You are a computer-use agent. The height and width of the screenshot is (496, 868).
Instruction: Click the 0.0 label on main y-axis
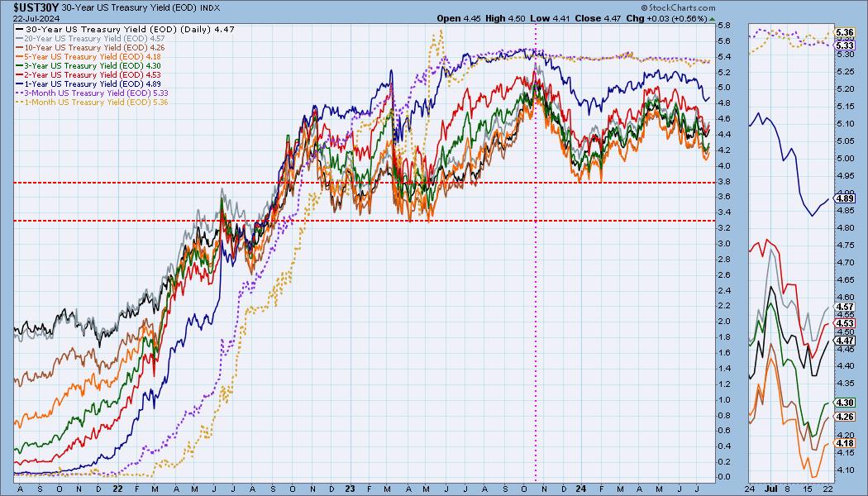pyautogui.click(x=723, y=477)
